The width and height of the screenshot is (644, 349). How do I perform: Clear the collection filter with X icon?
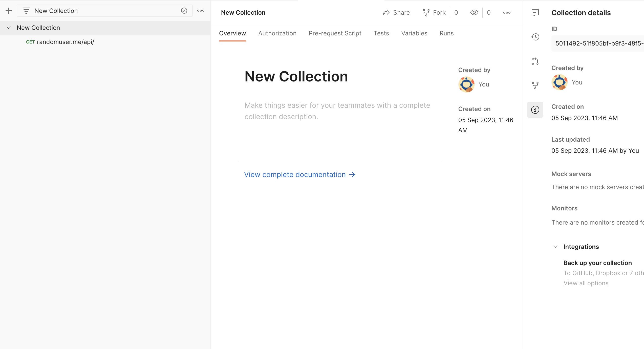(x=184, y=11)
